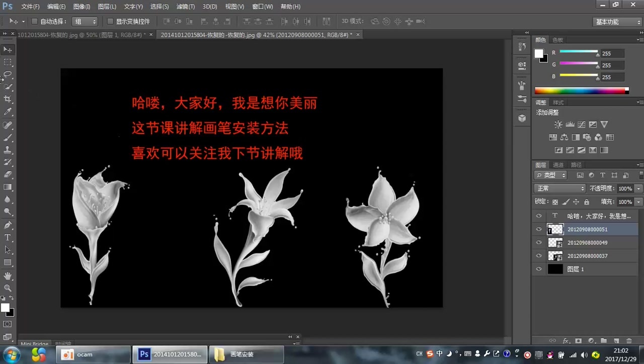This screenshot has width=644, height=364.
Task: Create a new layer
Action: pos(616,341)
